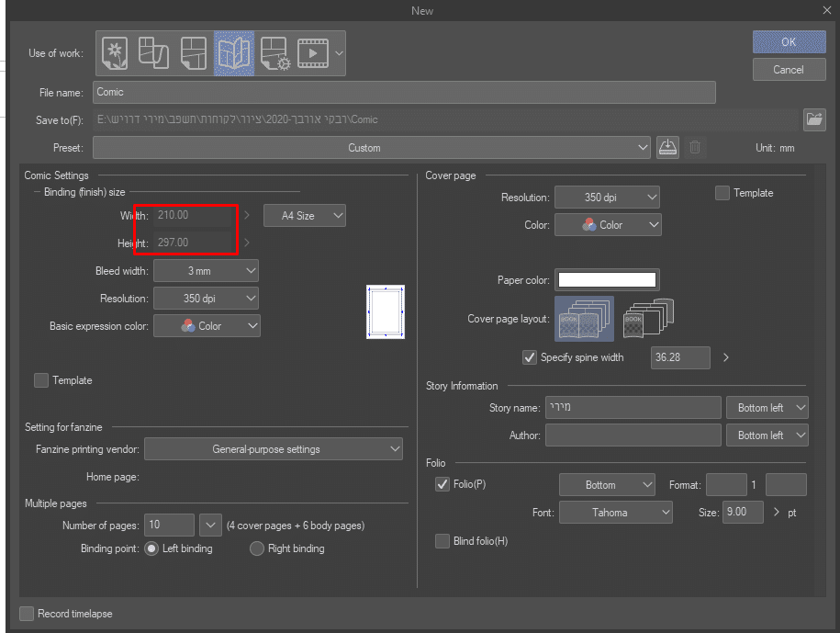840x633 pixels.
Task: Click the register preset icon
Action: pyautogui.click(x=667, y=147)
